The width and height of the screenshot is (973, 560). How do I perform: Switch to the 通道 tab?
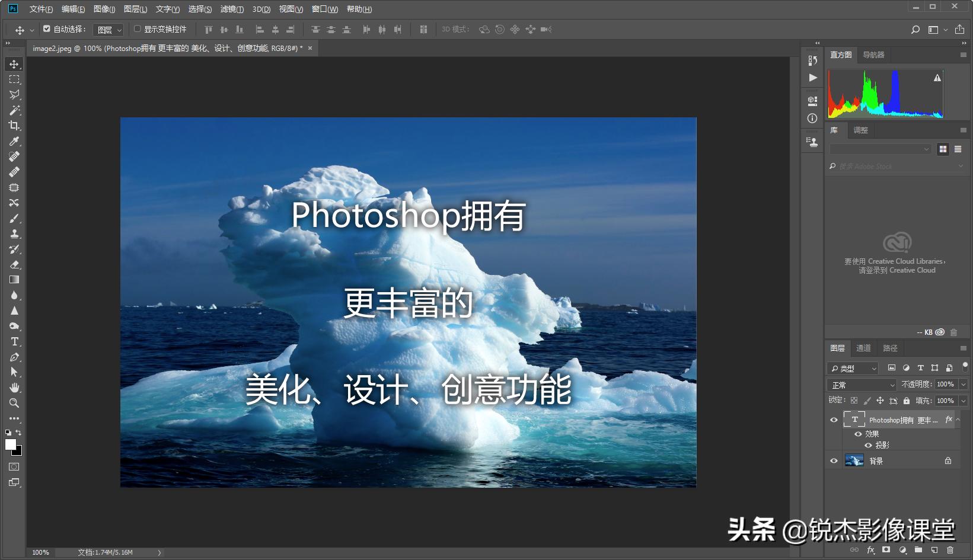(863, 348)
